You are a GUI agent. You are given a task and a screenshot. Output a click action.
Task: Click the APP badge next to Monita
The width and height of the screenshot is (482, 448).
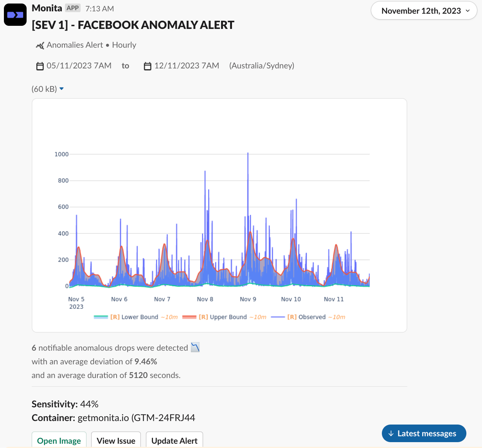tap(73, 8)
